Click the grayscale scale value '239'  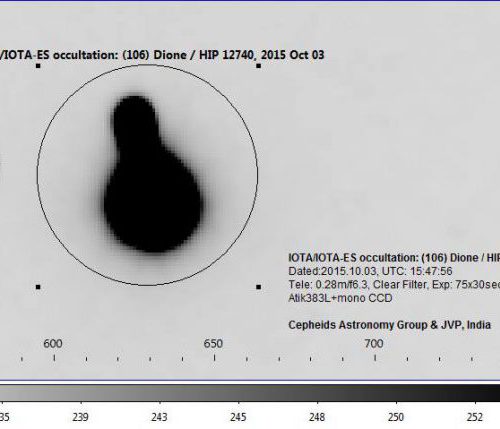[81, 417]
